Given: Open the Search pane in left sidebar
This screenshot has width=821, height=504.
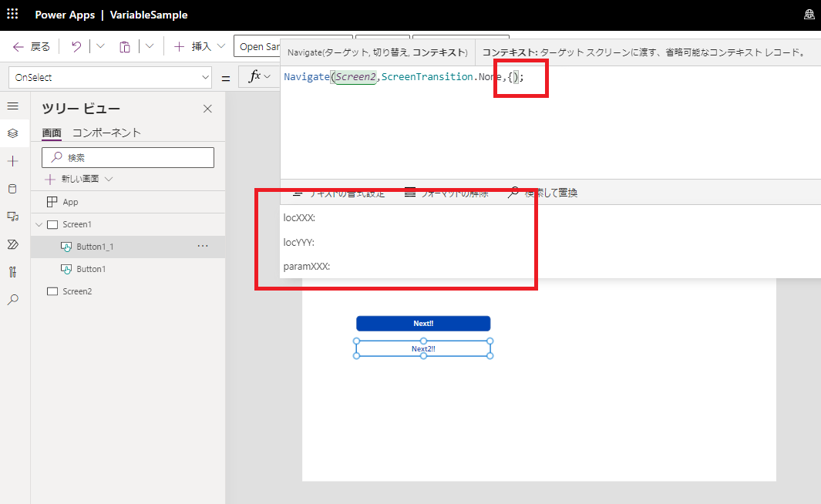Looking at the screenshot, I should [x=13, y=300].
